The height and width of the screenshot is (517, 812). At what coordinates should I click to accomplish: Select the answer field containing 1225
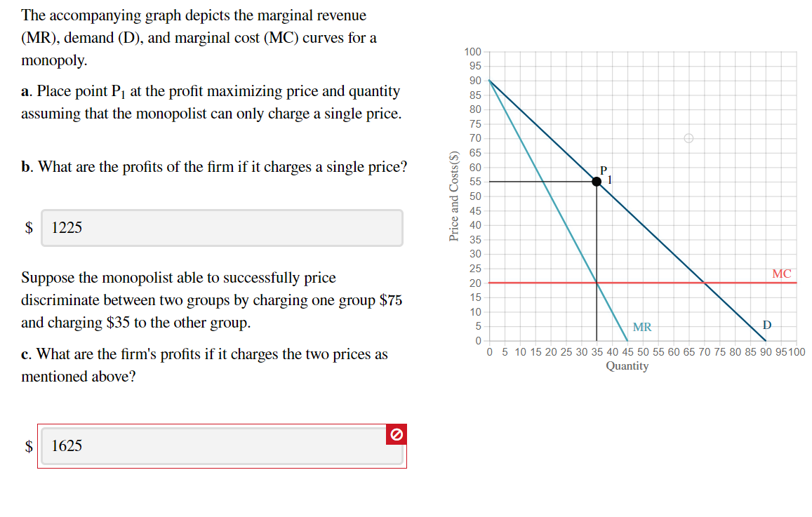click(x=222, y=227)
